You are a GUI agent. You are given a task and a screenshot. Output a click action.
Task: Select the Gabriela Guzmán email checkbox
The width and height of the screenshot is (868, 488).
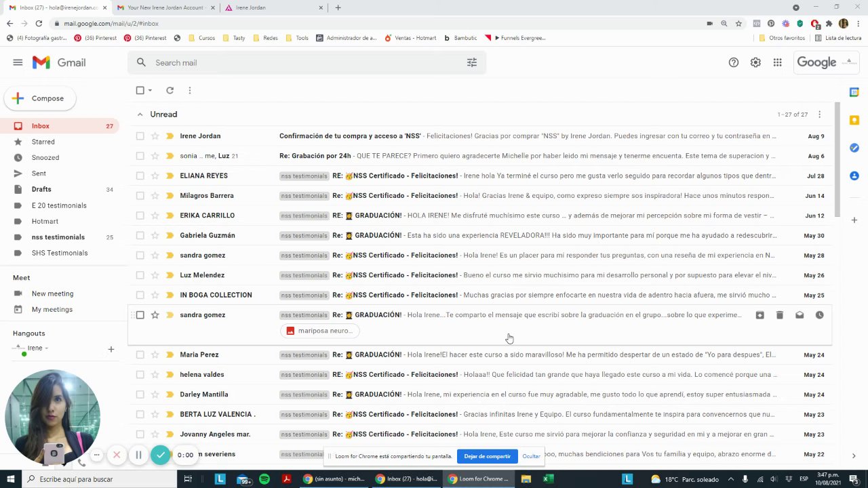pos(140,235)
